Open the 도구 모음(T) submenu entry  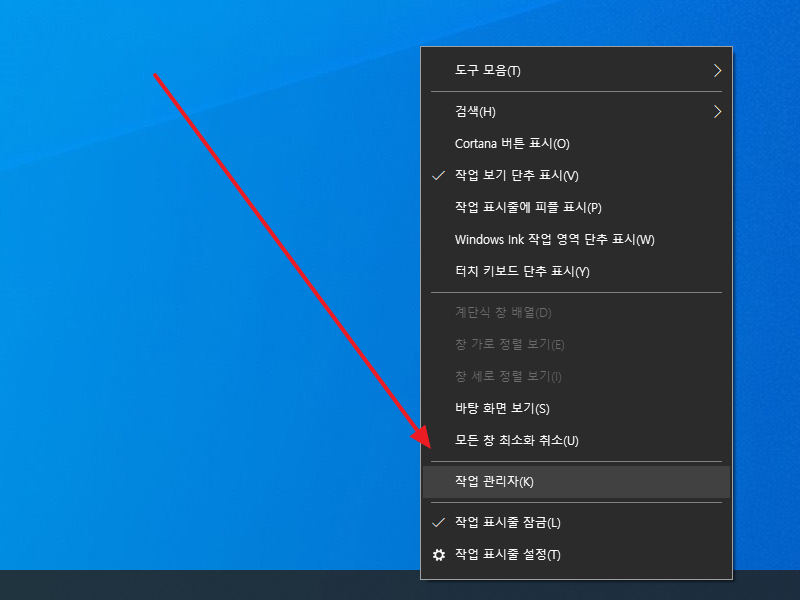click(x=577, y=70)
